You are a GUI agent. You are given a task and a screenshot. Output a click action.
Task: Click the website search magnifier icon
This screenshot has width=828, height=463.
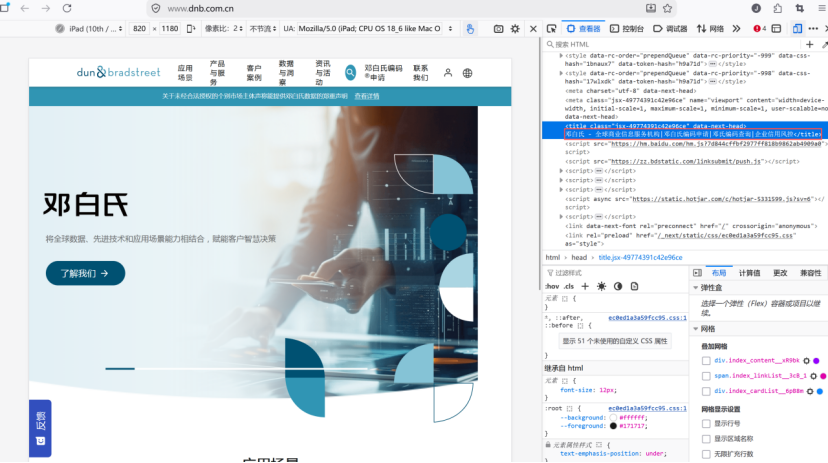click(350, 73)
